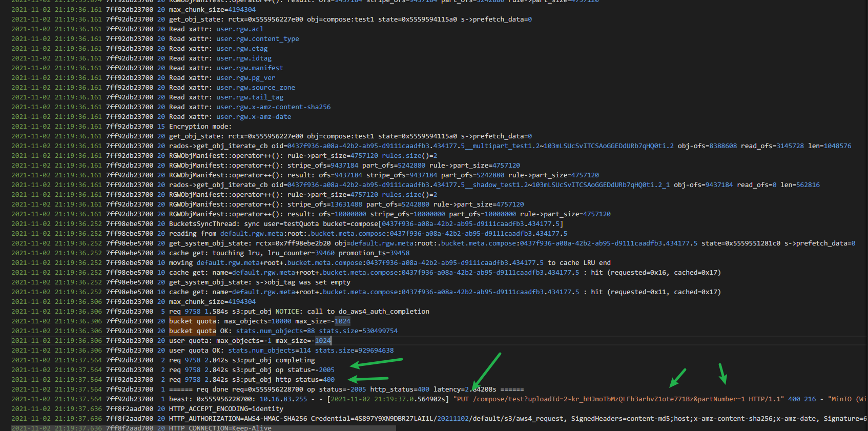
Task: Click 'HTTP/1.1' in beast line
Action: pyautogui.click(x=764, y=399)
